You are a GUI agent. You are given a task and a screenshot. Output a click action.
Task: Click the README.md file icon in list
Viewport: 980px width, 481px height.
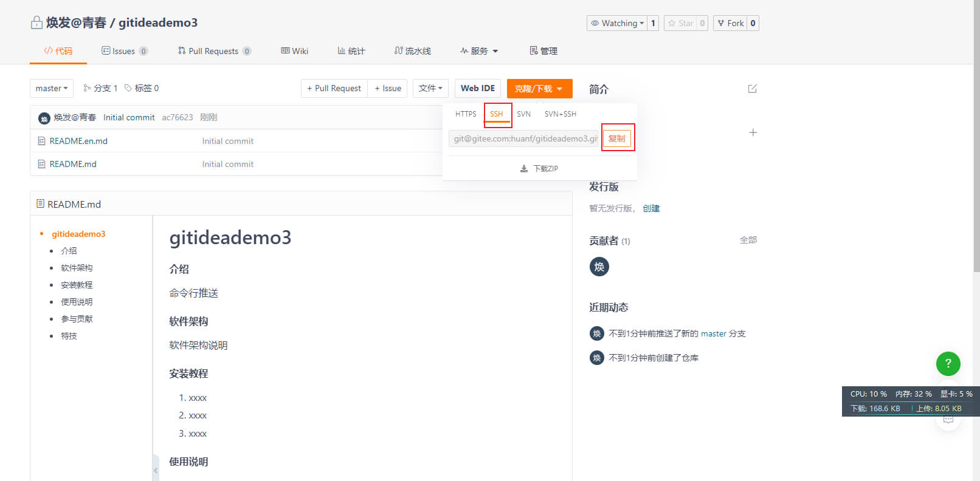tap(41, 164)
